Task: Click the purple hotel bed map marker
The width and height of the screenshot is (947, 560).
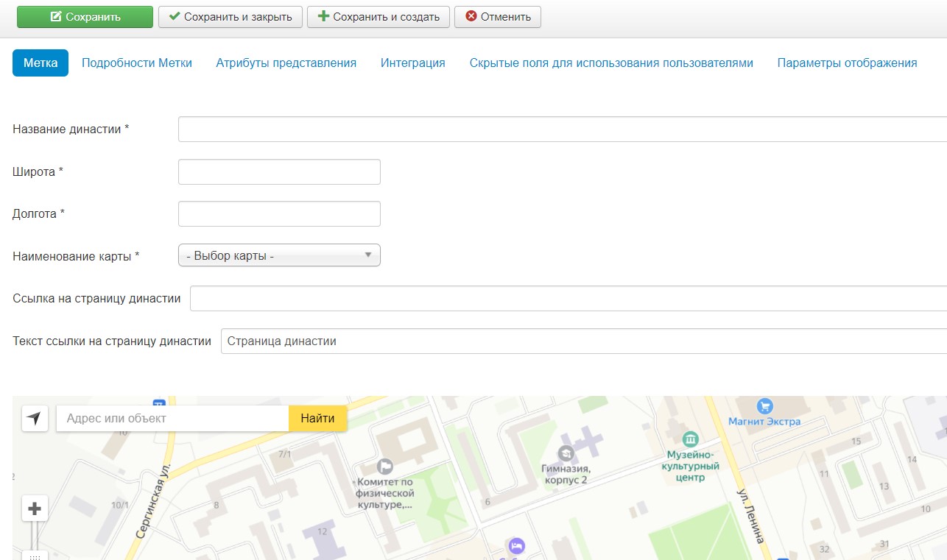Action: pyautogui.click(x=516, y=545)
